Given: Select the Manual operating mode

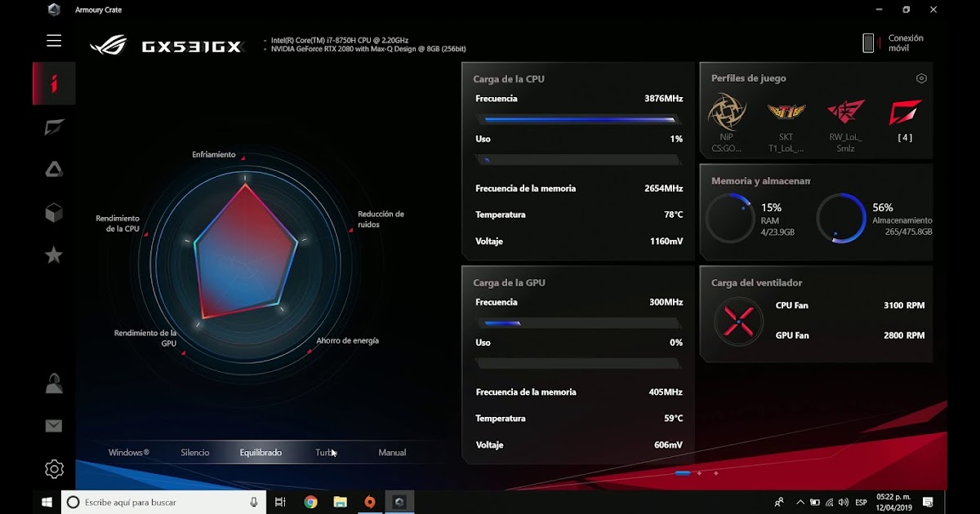Looking at the screenshot, I should click(392, 452).
